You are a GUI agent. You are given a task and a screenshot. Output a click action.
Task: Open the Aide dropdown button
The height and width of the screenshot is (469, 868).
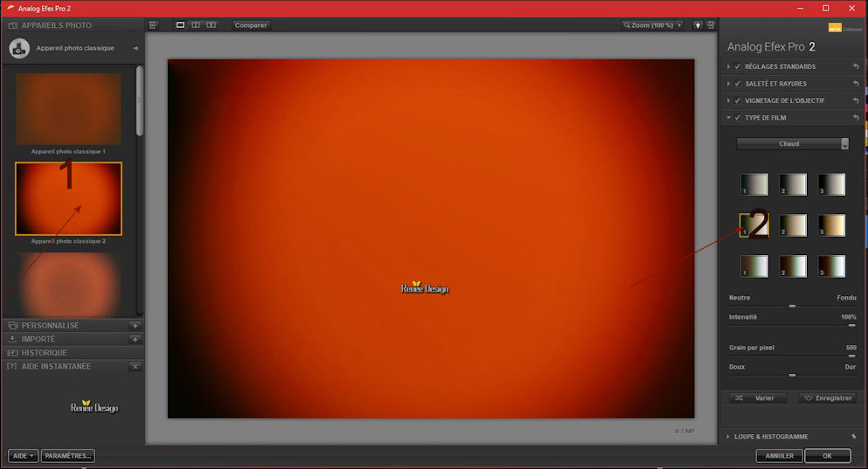point(24,456)
